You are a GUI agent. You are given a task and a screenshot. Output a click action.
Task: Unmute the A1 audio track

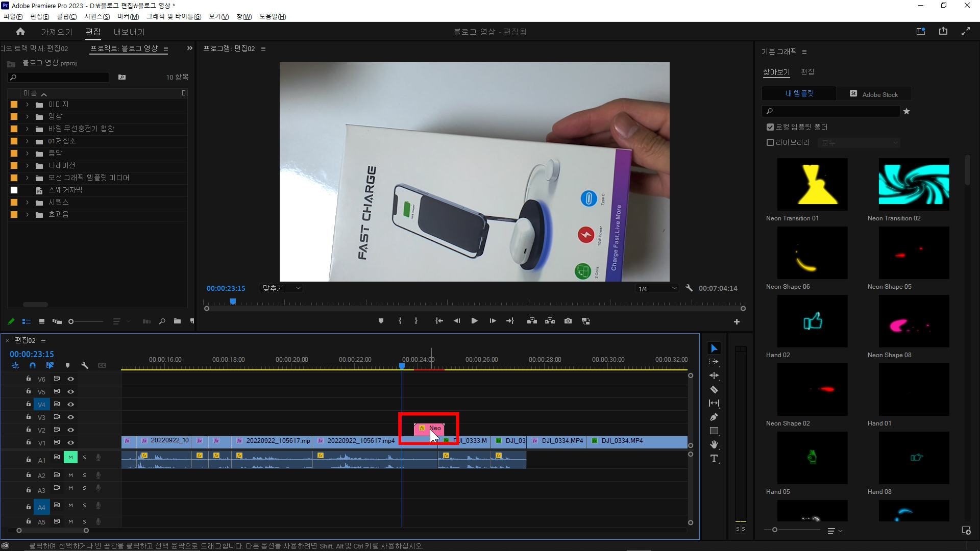(x=70, y=458)
